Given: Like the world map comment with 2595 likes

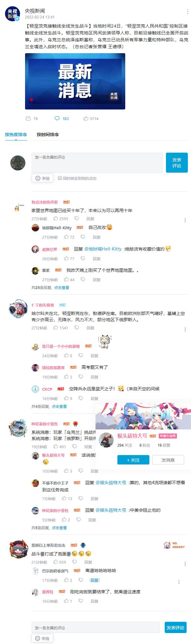Looking at the screenshot, I should click(x=56, y=219).
